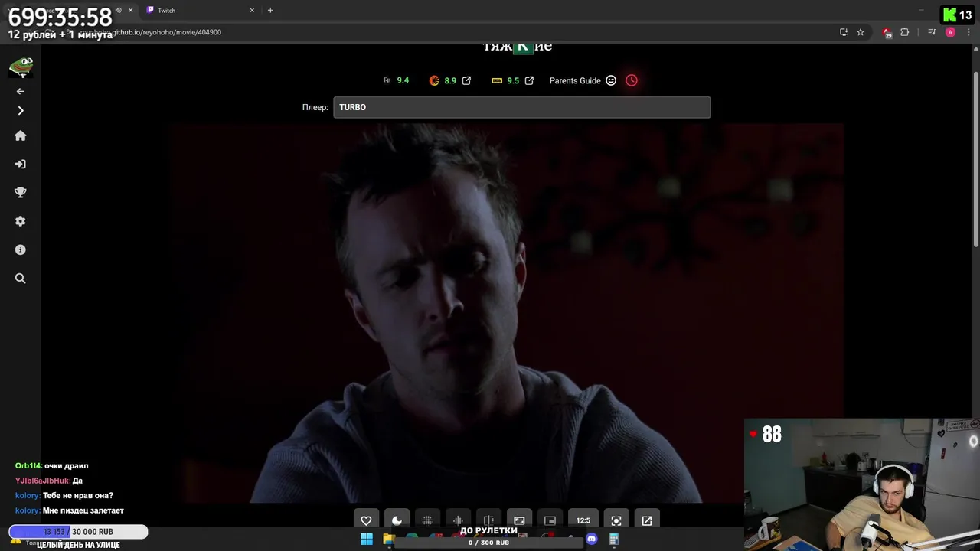Open search with the magnifier icon
The width and height of the screenshot is (980, 551).
[x=21, y=279]
